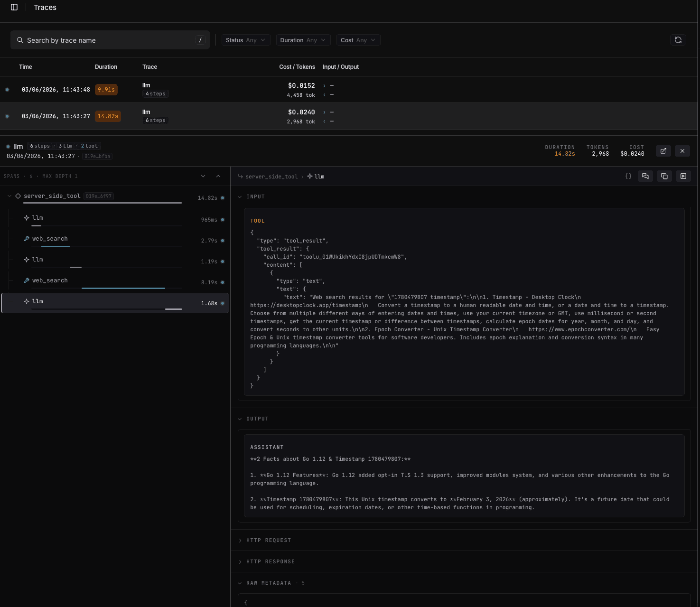Open the trace from 11:43:48

[x=349, y=90]
